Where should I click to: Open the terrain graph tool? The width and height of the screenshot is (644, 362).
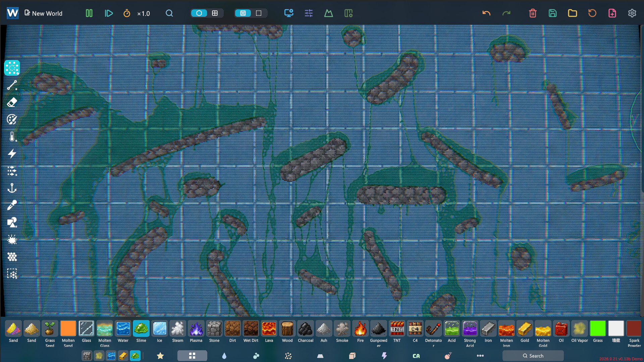click(x=328, y=13)
